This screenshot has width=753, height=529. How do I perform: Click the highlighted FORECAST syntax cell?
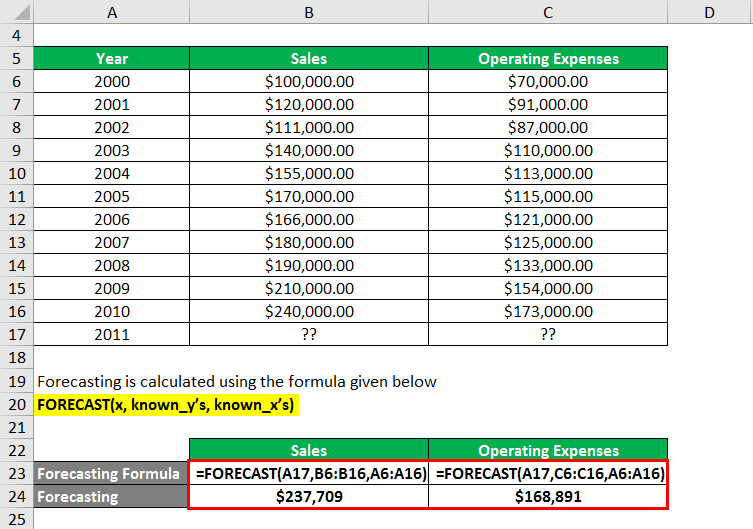coord(166,405)
